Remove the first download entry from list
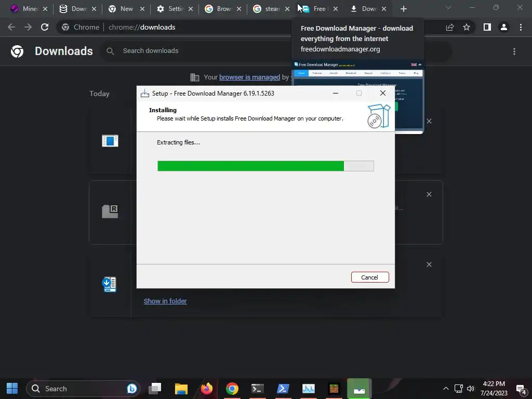Image resolution: width=532 pixels, height=399 pixels. click(429, 121)
